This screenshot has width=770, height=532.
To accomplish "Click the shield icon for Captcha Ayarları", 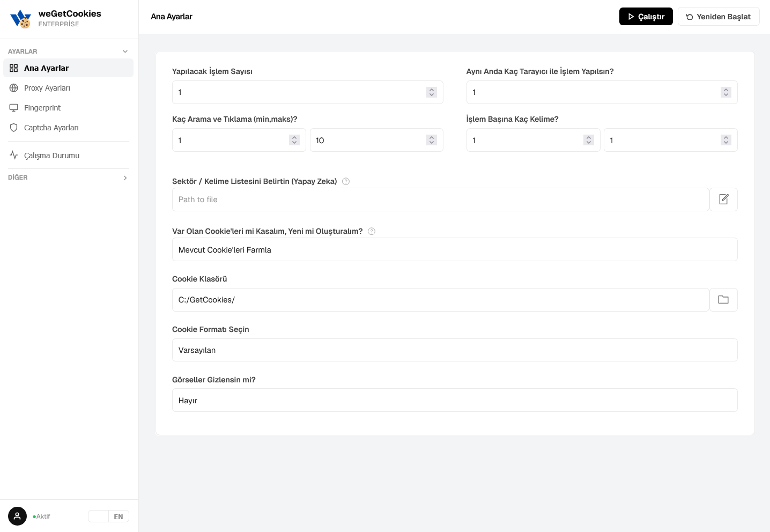I will pos(14,128).
